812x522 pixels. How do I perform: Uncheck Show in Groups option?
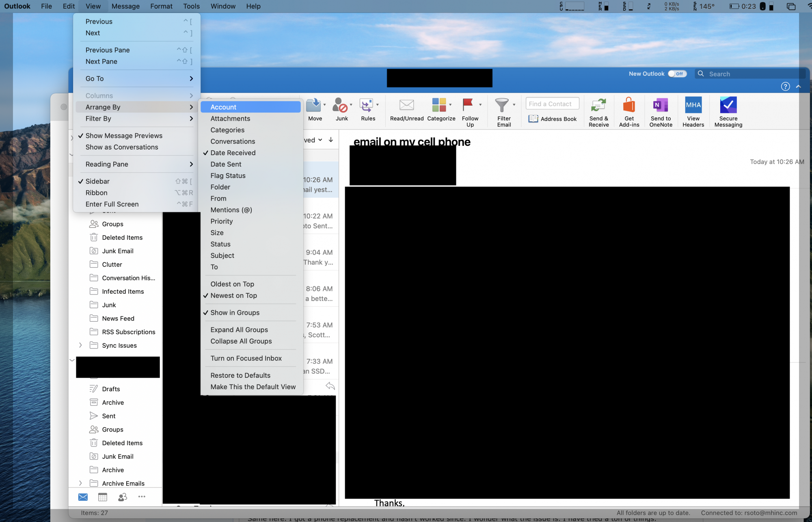[x=235, y=313]
